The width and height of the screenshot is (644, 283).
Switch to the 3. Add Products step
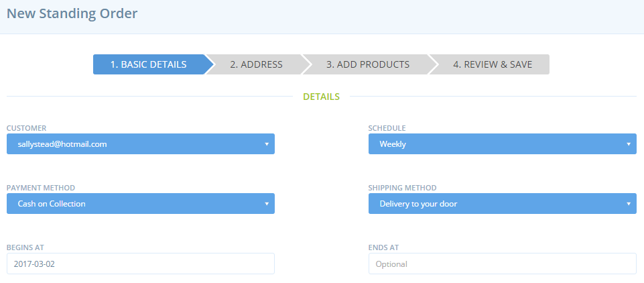pos(368,64)
